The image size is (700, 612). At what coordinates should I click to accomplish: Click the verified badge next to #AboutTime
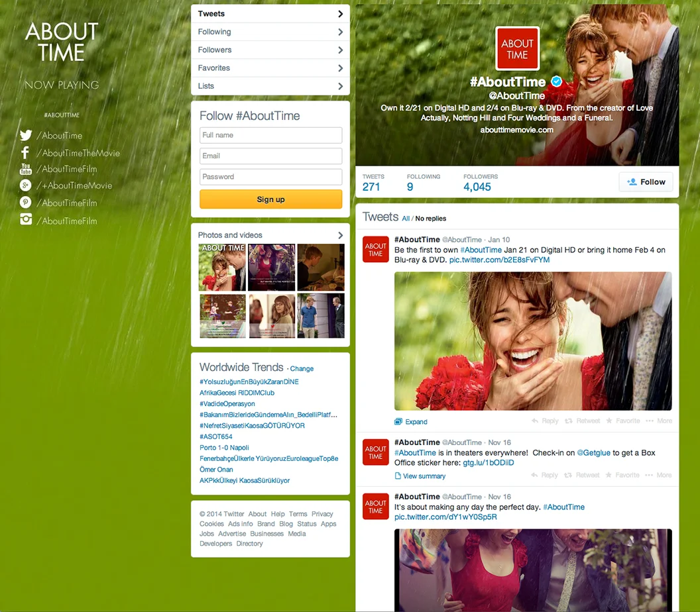coord(556,81)
